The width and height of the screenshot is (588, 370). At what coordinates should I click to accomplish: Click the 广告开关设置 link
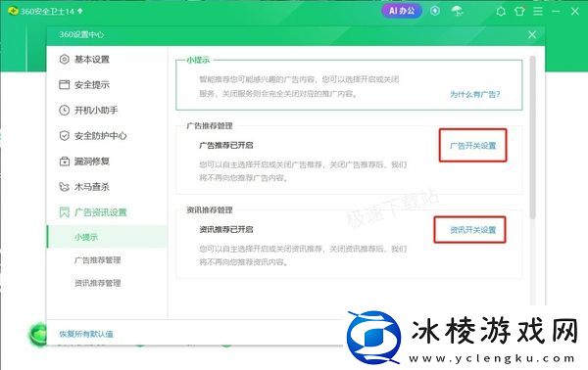tap(473, 146)
